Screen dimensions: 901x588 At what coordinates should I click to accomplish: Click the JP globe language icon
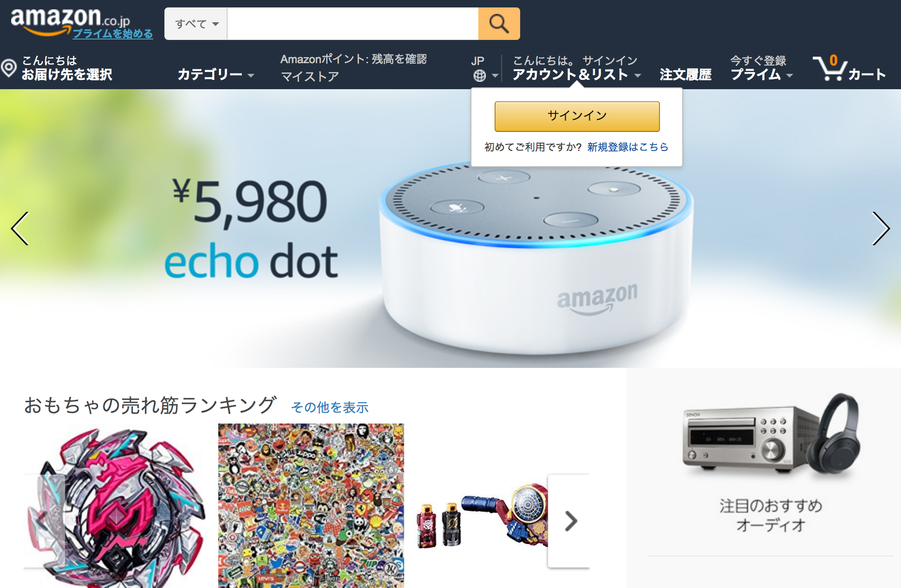click(480, 75)
